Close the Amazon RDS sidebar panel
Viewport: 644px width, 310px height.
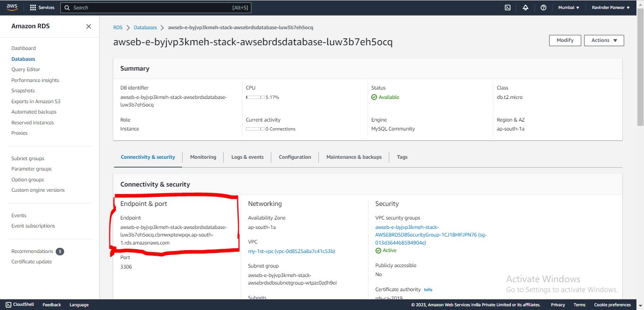(88, 26)
